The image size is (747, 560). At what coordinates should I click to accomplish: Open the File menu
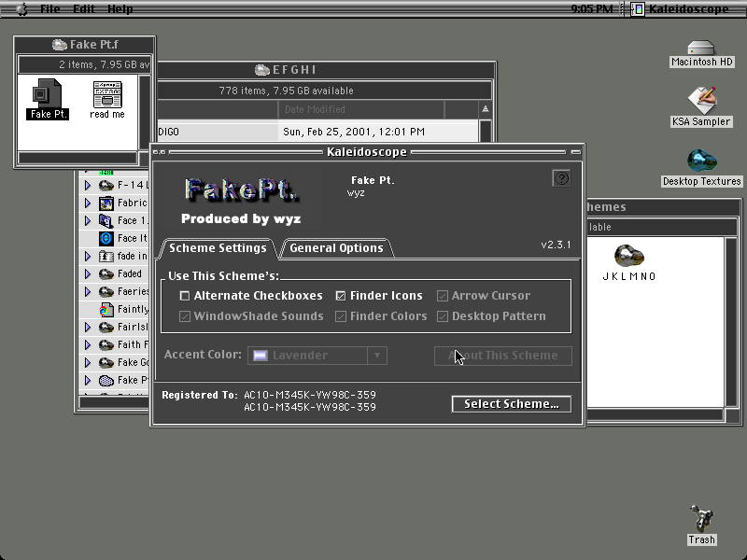(x=50, y=8)
